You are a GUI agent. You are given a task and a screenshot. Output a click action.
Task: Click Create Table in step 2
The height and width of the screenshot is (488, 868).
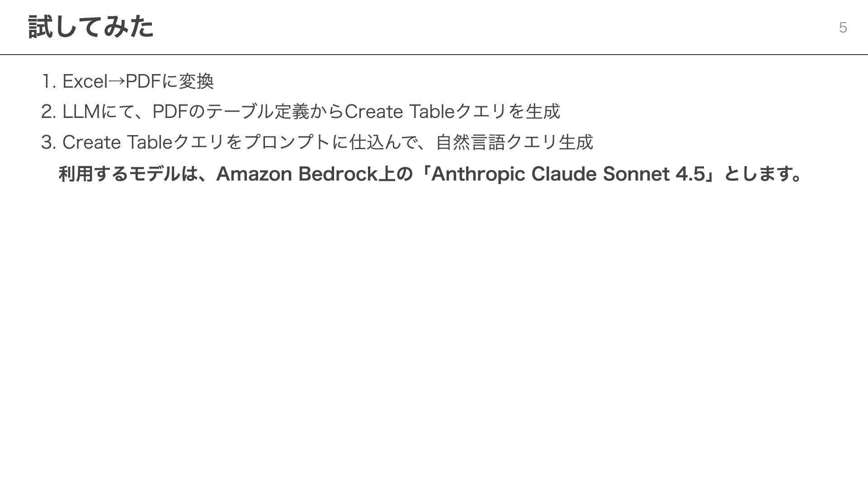pyautogui.click(x=399, y=112)
